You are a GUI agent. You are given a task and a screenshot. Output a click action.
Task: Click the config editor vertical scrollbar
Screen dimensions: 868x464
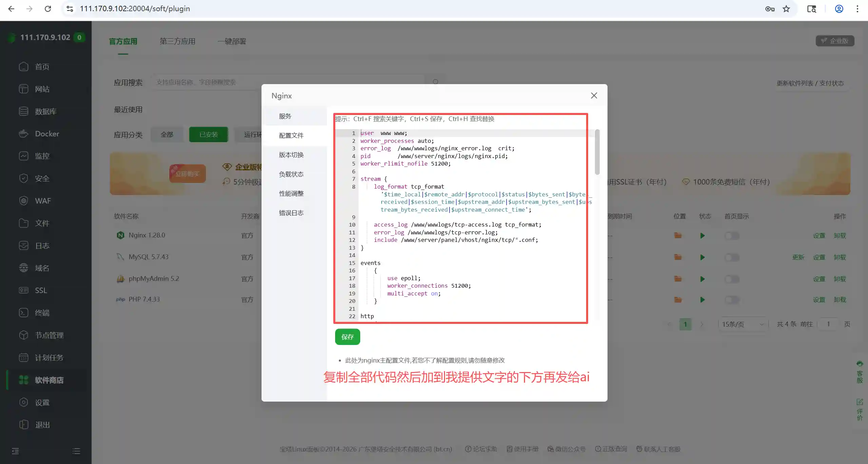point(597,152)
